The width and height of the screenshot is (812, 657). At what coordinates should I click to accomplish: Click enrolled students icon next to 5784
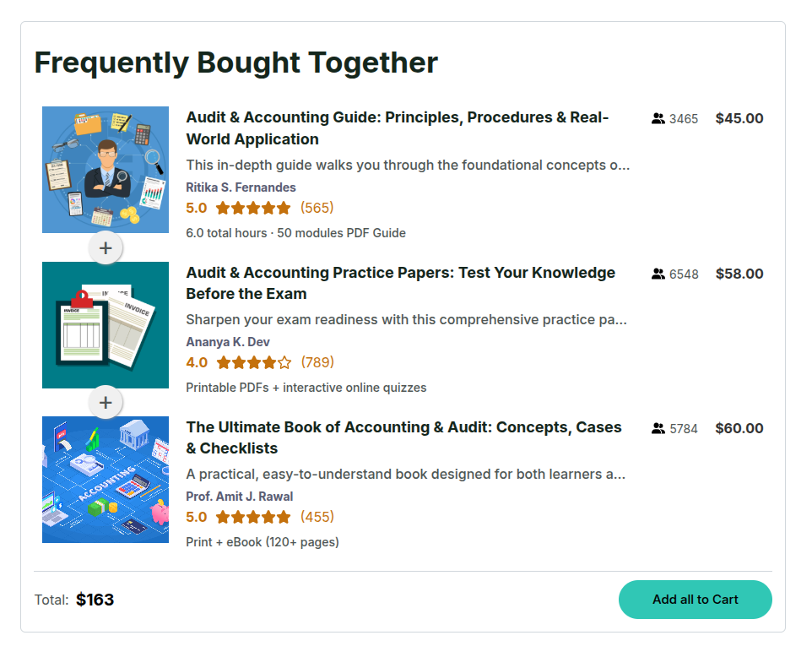[658, 428]
